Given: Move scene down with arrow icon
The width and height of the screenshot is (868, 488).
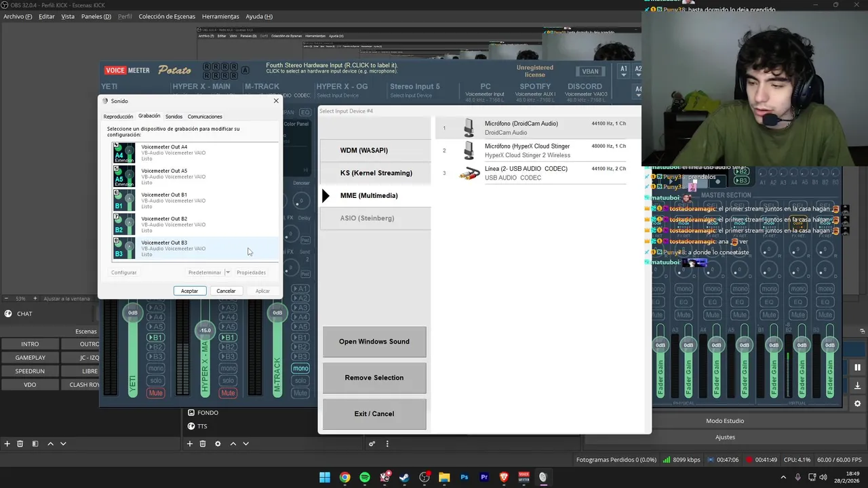Looking at the screenshot, I should click(63, 444).
